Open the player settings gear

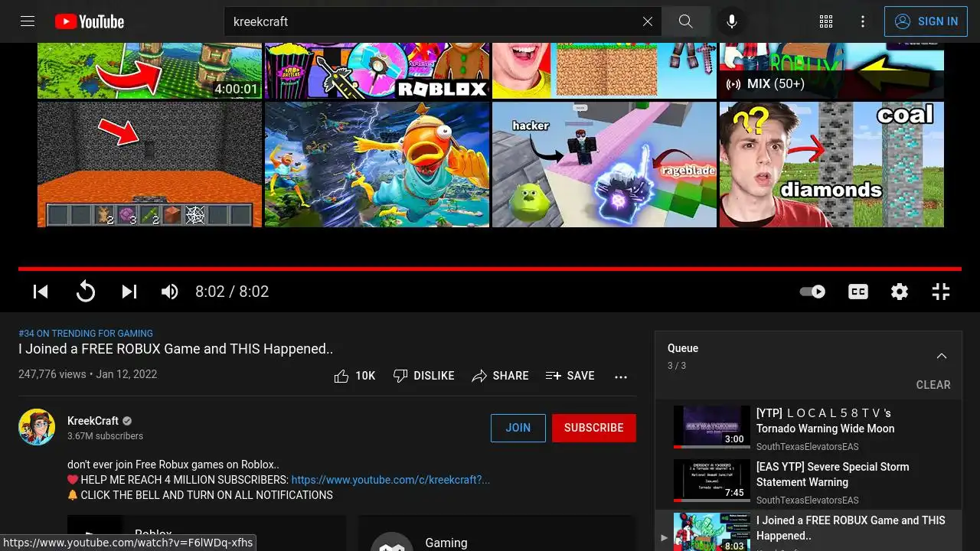[x=900, y=292]
